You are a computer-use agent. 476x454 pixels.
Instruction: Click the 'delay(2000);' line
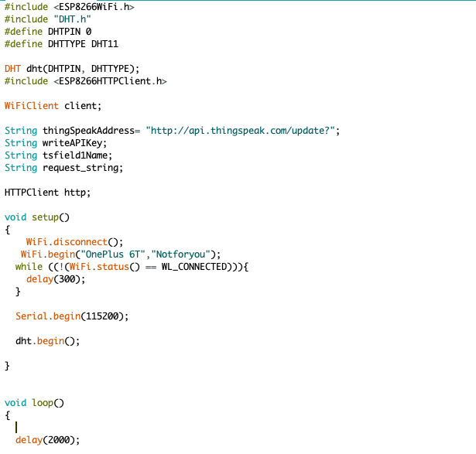point(48,440)
